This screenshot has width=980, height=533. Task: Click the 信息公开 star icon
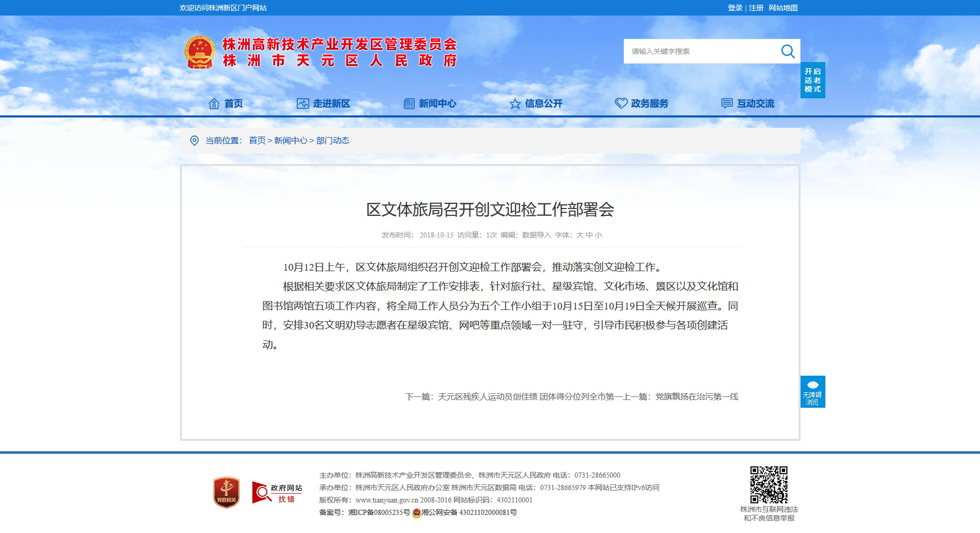pyautogui.click(x=515, y=103)
